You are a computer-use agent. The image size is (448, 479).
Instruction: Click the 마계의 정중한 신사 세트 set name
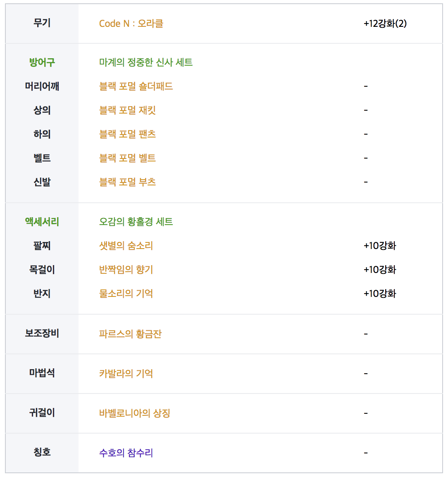click(x=146, y=62)
